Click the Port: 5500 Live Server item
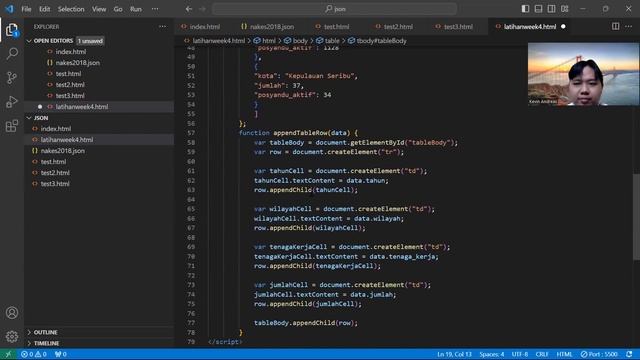 (599, 354)
